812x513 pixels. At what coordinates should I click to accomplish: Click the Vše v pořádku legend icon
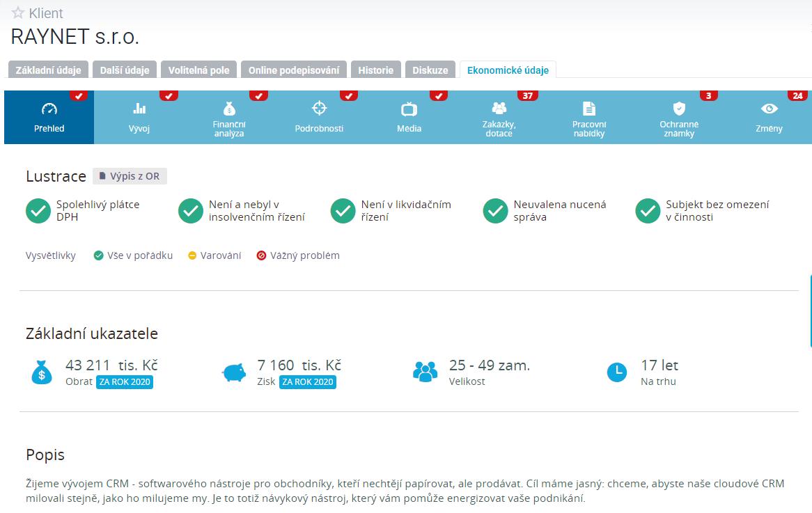(98, 255)
